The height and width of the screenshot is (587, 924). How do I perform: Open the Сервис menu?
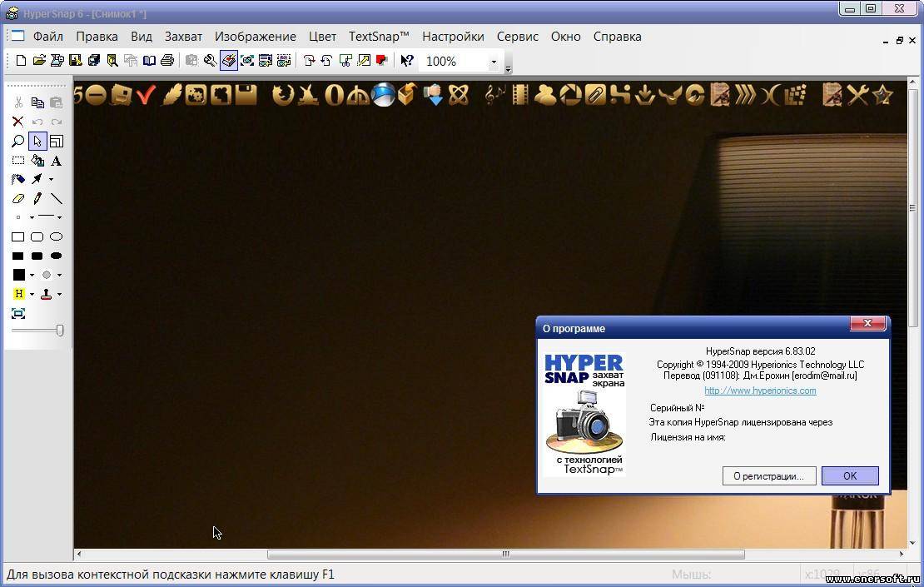click(x=518, y=37)
